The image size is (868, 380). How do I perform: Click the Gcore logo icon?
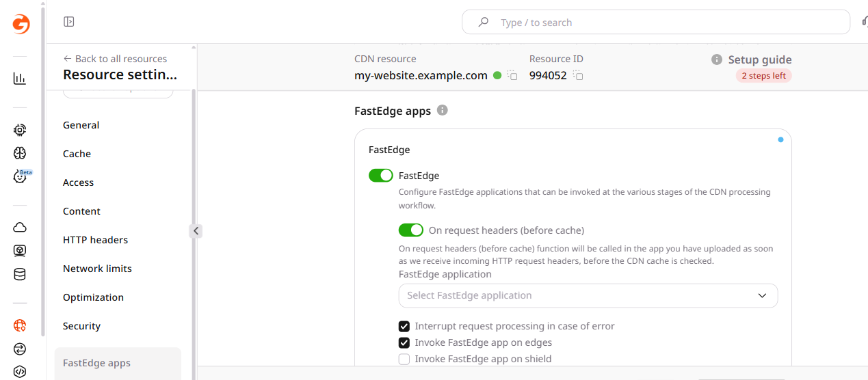click(x=21, y=24)
